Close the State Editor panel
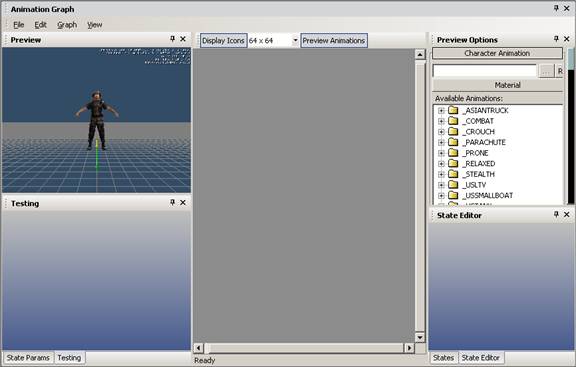Image resolution: width=576 pixels, height=367 pixels. [x=567, y=214]
